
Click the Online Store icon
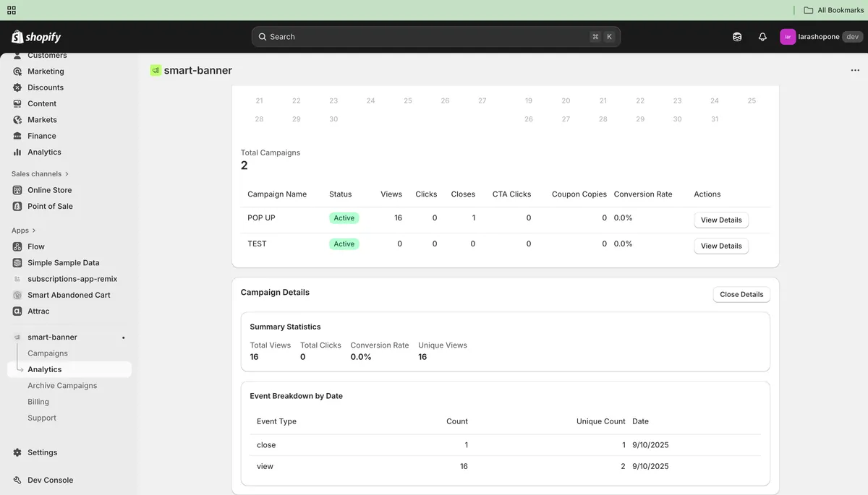point(17,190)
